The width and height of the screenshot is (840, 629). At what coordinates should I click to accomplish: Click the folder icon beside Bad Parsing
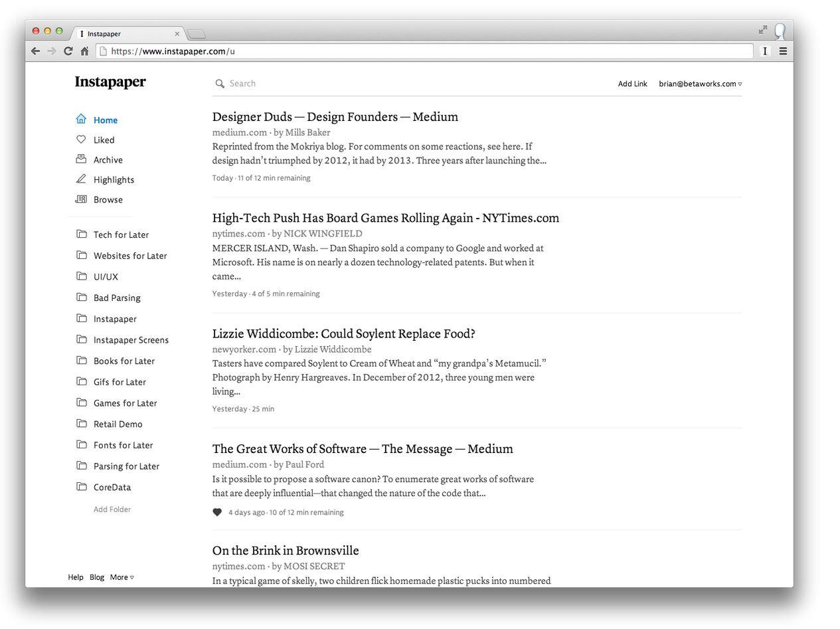coord(82,297)
